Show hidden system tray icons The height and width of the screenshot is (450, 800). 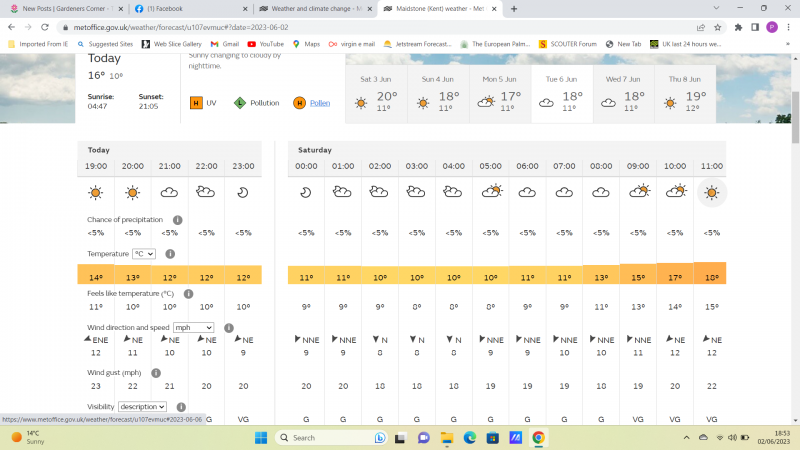686,438
